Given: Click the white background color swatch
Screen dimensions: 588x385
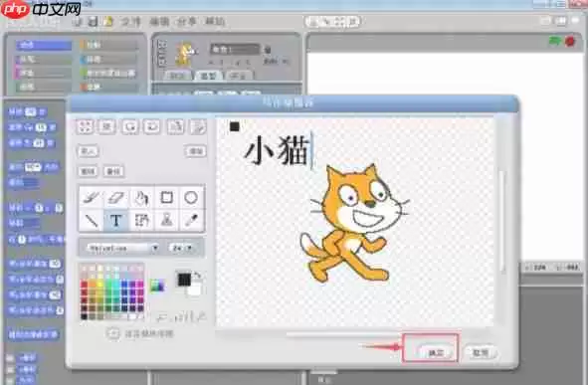Looking at the screenshot, I should pyautogui.click(x=194, y=289).
